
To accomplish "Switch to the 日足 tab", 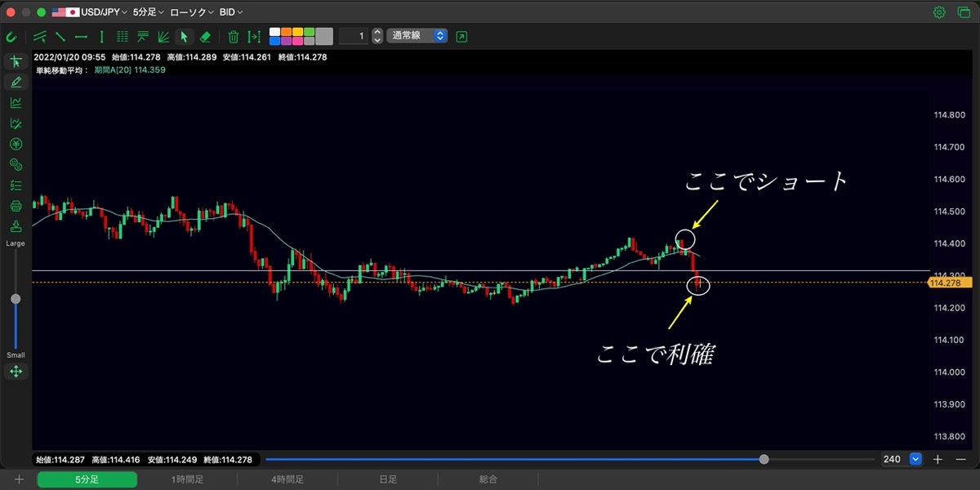I will [388, 480].
